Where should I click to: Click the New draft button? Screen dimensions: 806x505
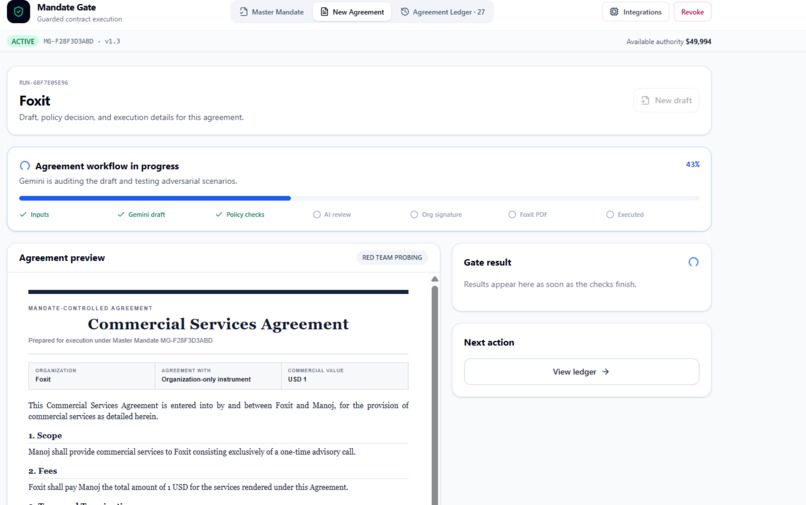(x=666, y=101)
